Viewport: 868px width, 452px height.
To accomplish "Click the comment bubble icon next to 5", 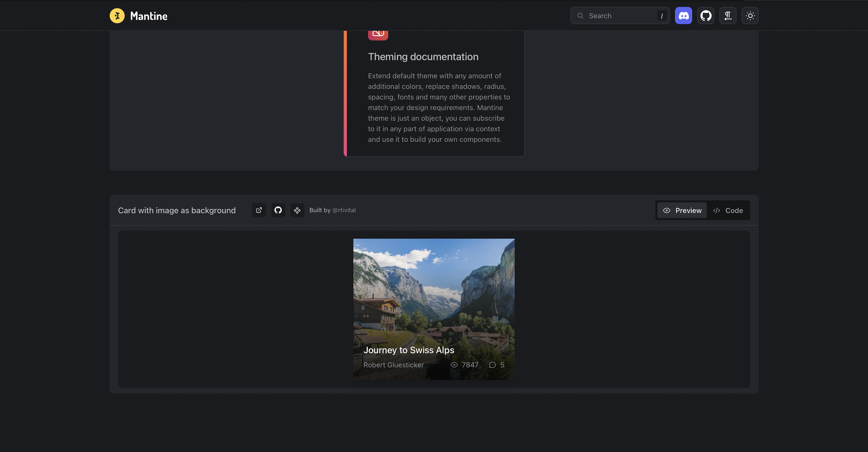I will point(492,365).
